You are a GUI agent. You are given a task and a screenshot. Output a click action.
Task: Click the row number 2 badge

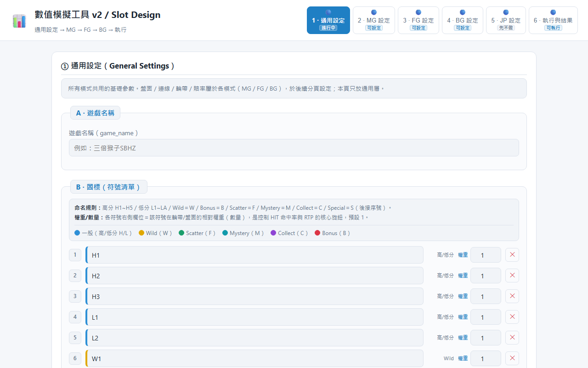(x=75, y=276)
